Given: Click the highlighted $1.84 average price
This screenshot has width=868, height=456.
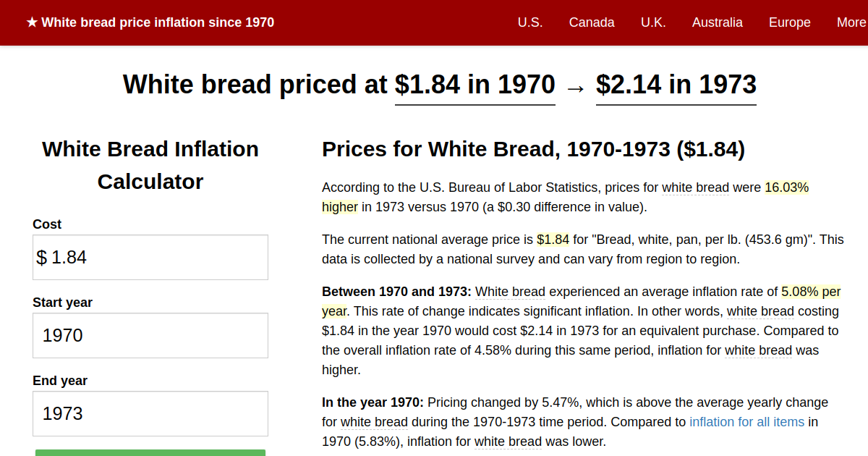Looking at the screenshot, I should coord(552,239).
